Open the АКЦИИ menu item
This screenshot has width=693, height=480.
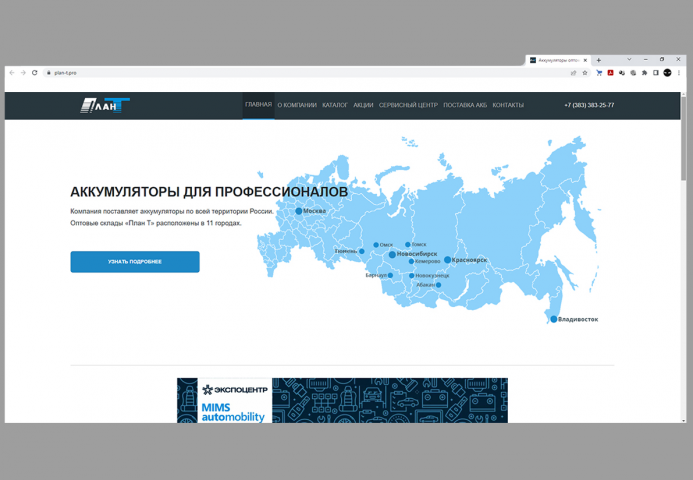point(363,105)
